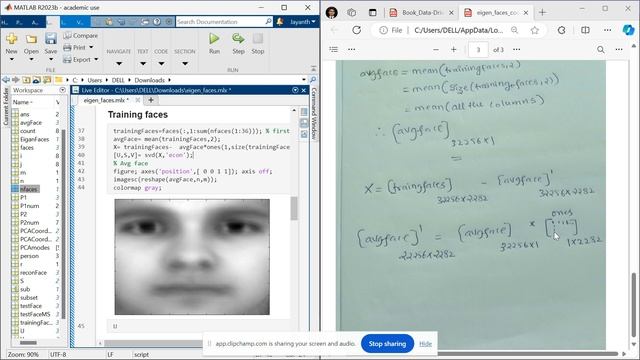The width and height of the screenshot is (640, 360).
Task: Select avgFace variable in Workspace
Action: [x=31, y=122]
